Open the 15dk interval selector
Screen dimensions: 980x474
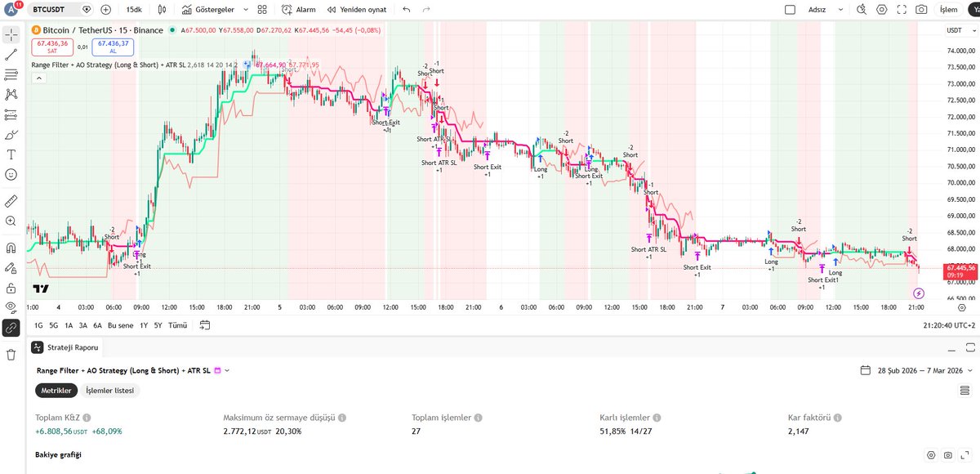coord(134,11)
